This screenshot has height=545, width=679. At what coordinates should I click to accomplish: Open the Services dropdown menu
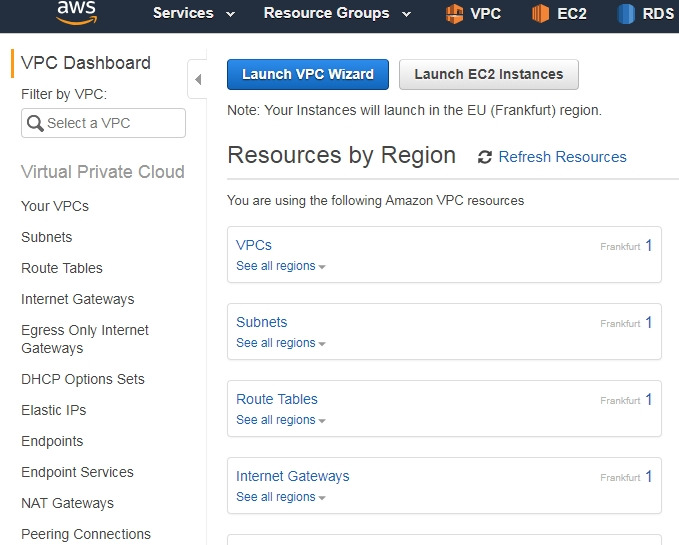(x=194, y=13)
